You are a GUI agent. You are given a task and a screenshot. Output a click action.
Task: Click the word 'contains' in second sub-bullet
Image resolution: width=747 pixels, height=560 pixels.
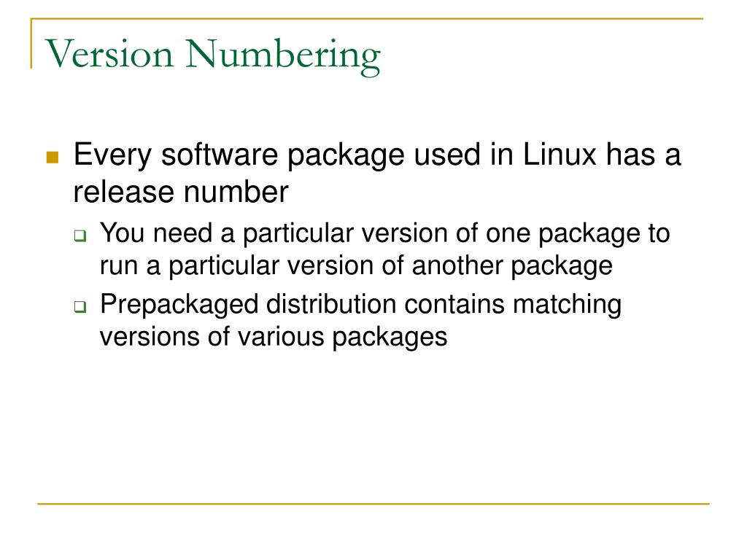coord(454,304)
